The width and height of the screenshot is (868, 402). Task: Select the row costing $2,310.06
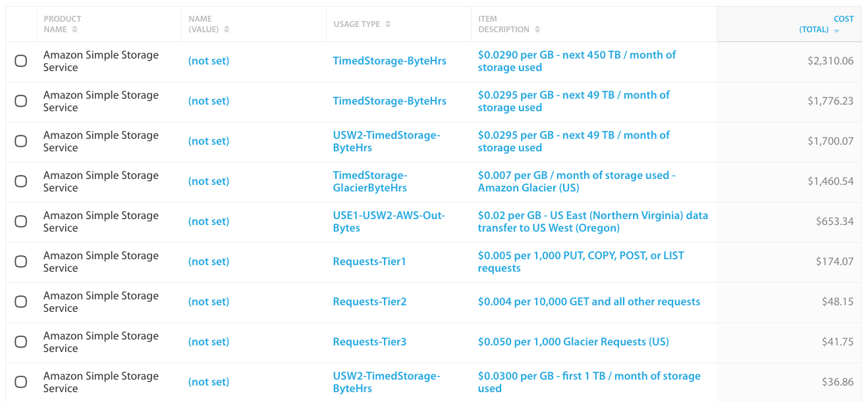coord(20,61)
